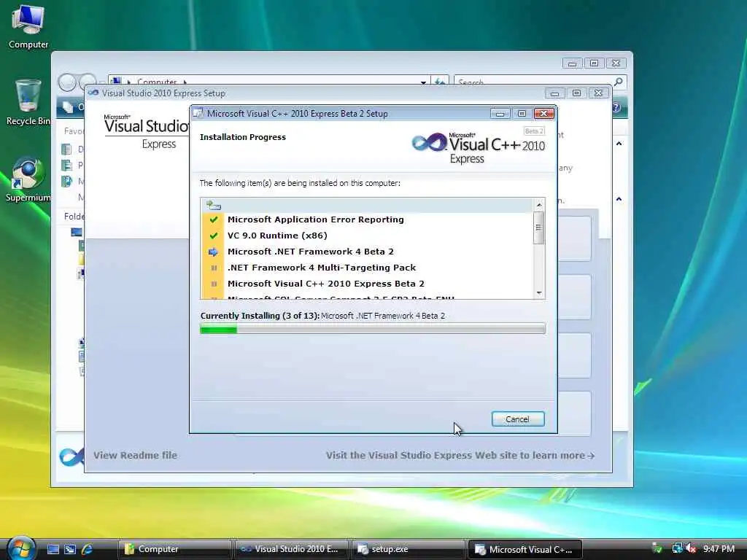The width and height of the screenshot is (747, 560).
Task: Select .NET Framework 4 Multi-Targeting Pack row
Action: click(x=368, y=268)
